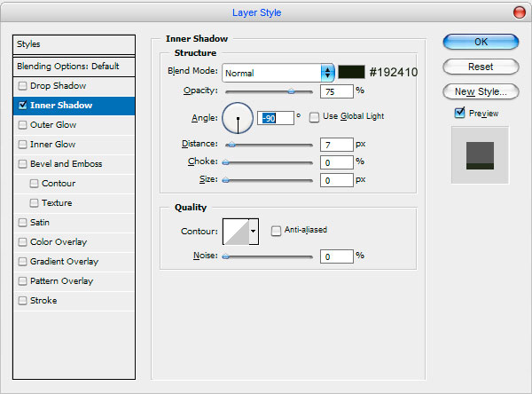Viewport: 532px width, 394px height.
Task: Open the Styles panel entry
Action: (x=74, y=44)
